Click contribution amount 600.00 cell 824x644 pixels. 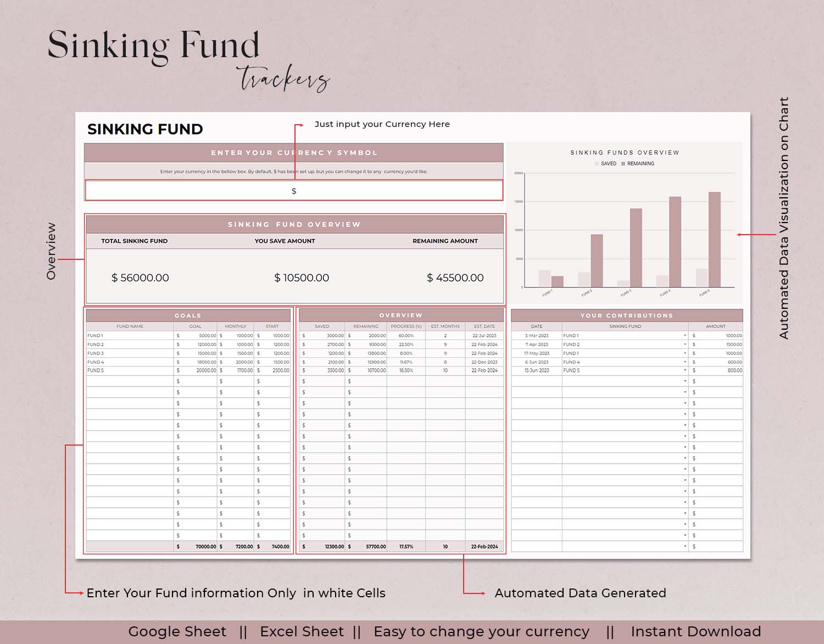(x=716, y=362)
